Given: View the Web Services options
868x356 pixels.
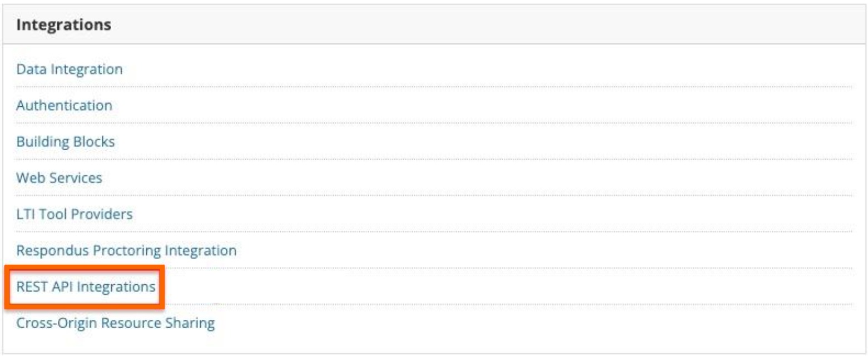Looking at the screenshot, I should 59,178.
